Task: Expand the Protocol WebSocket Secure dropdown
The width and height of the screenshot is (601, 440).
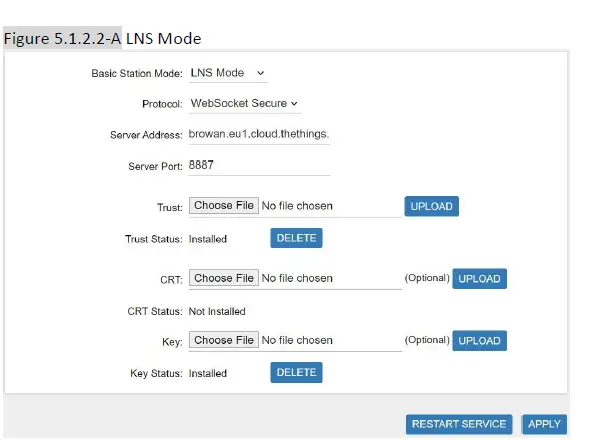Action: click(244, 103)
